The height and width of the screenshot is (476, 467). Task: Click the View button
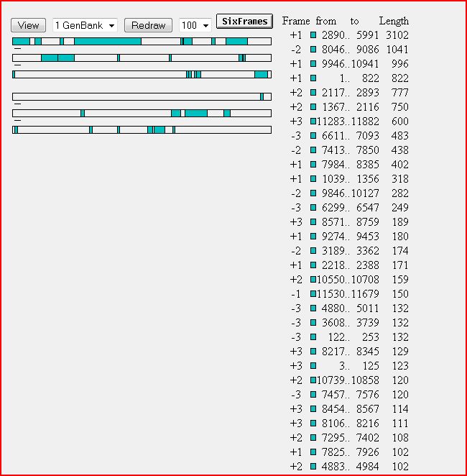click(x=28, y=25)
